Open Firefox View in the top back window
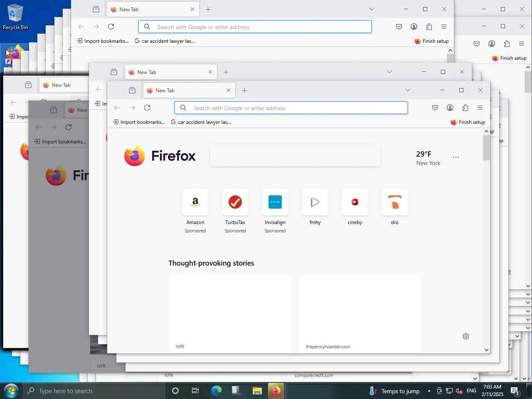This screenshot has height=399, width=532. coord(96,9)
